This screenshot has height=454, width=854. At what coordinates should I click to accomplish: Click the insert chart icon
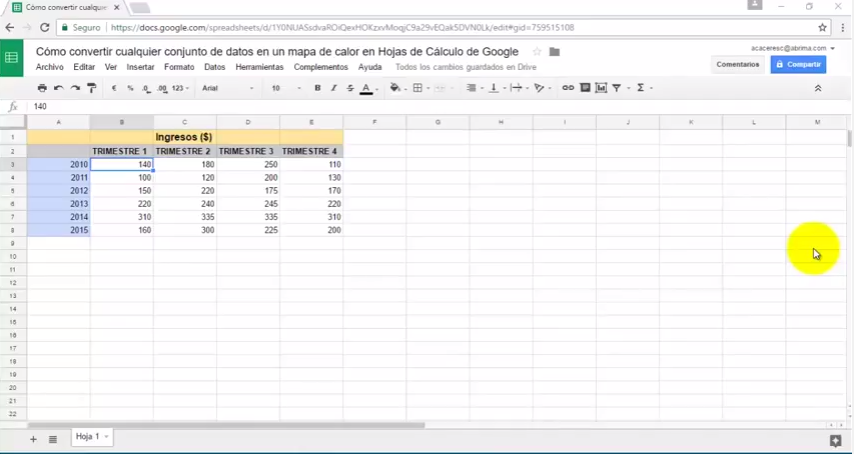[x=601, y=88]
